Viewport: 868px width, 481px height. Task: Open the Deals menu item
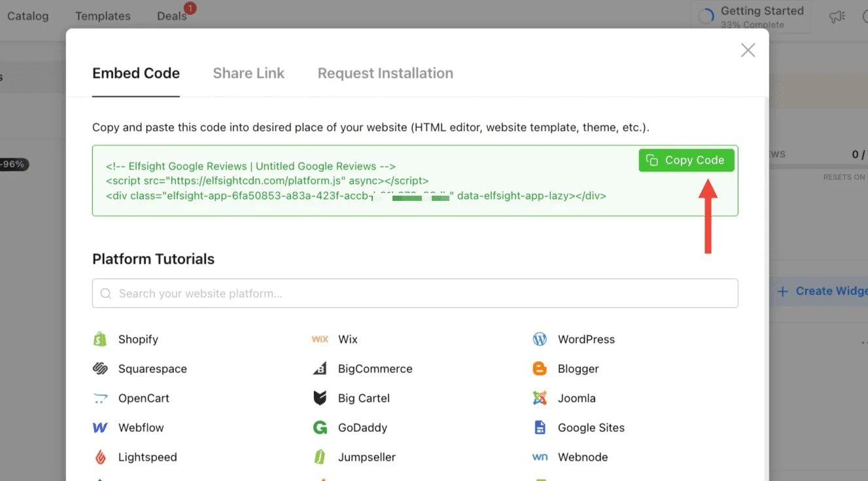172,16
